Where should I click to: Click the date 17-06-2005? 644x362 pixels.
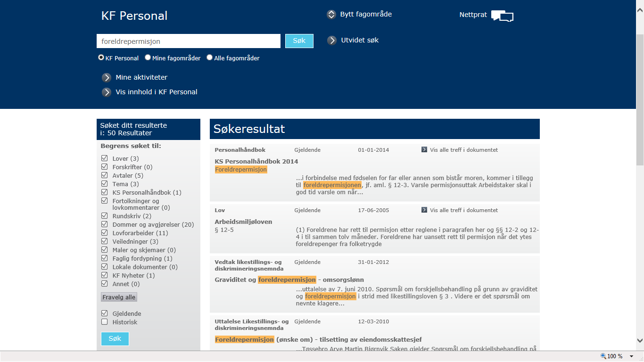tap(373, 210)
